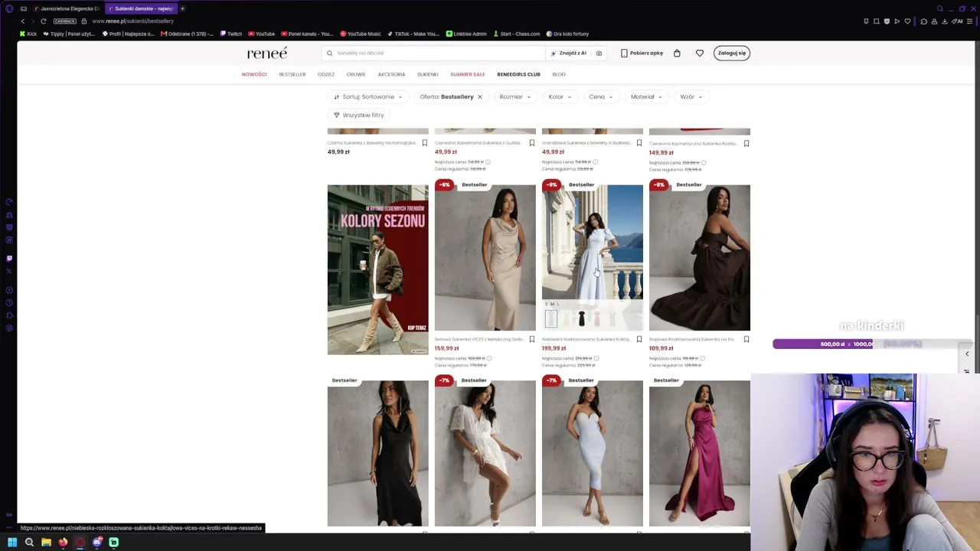This screenshot has width=980, height=551.
Task: Expand the Kolor filter dropdown
Action: point(560,96)
